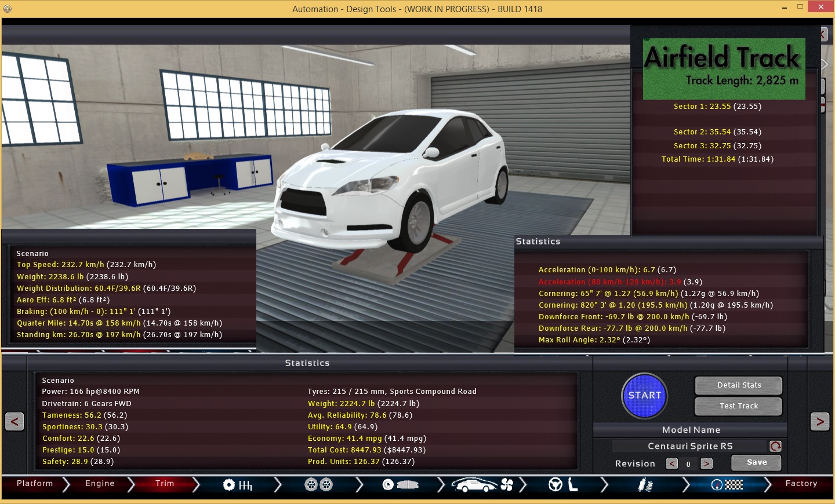Select the Utility 64.9 stat
835x504 pixels.
(x=343, y=427)
